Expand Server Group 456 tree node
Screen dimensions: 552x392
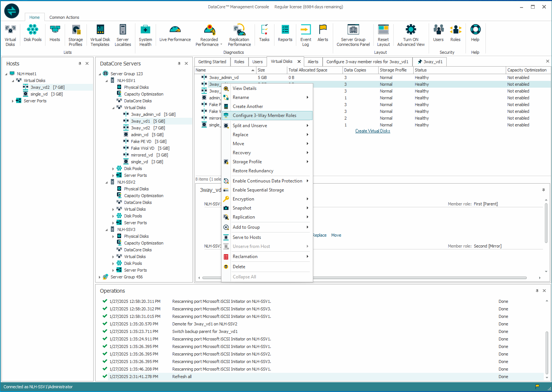pyautogui.click(x=100, y=277)
